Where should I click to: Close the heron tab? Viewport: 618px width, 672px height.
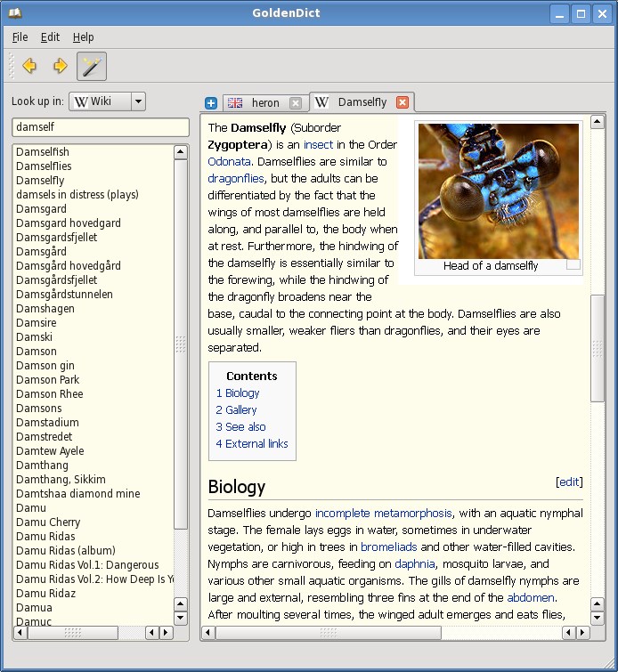[295, 103]
